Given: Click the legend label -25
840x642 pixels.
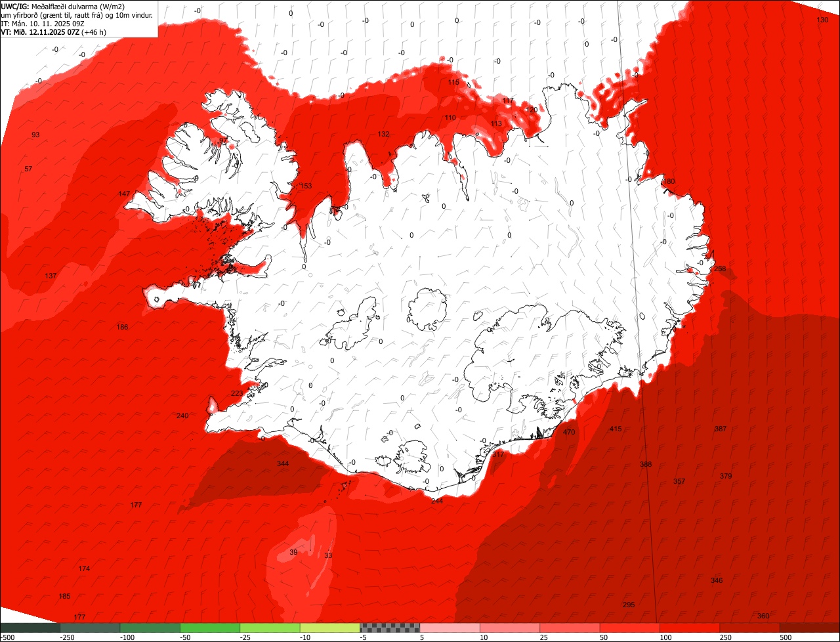Looking at the screenshot, I should click(x=247, y=637).
